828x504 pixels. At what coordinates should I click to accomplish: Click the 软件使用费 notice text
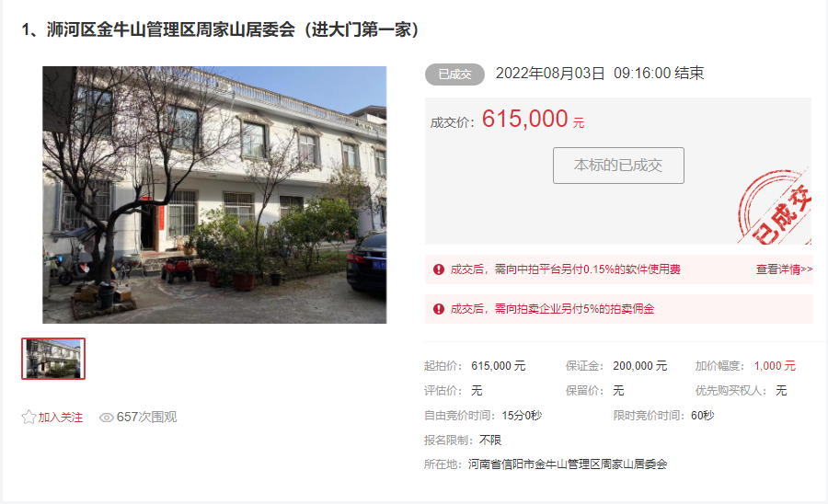(x=565, y=269)
